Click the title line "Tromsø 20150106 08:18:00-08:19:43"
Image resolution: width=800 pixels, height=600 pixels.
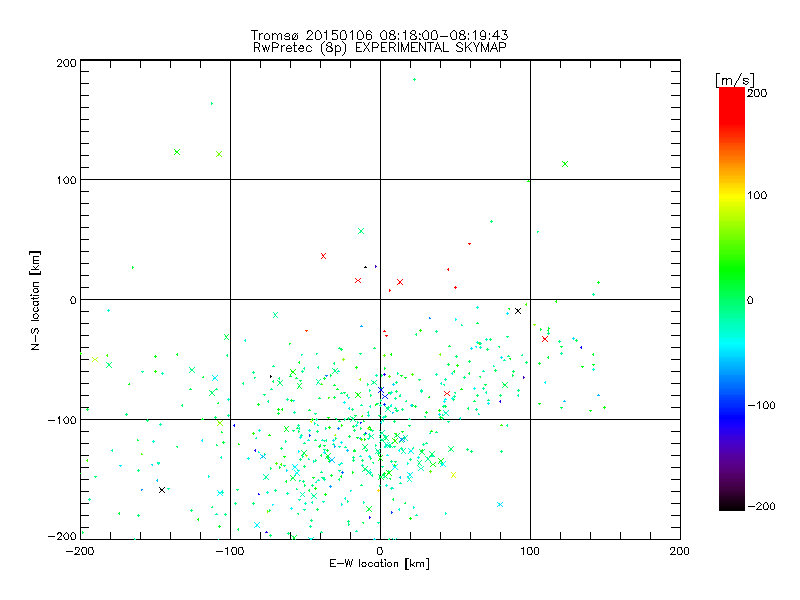click(x=379, y=35)
